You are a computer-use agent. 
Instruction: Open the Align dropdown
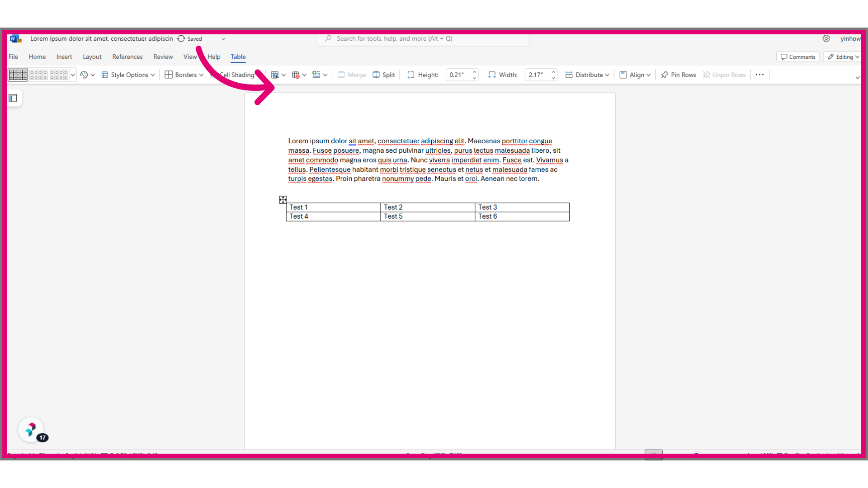coord(635,75)
